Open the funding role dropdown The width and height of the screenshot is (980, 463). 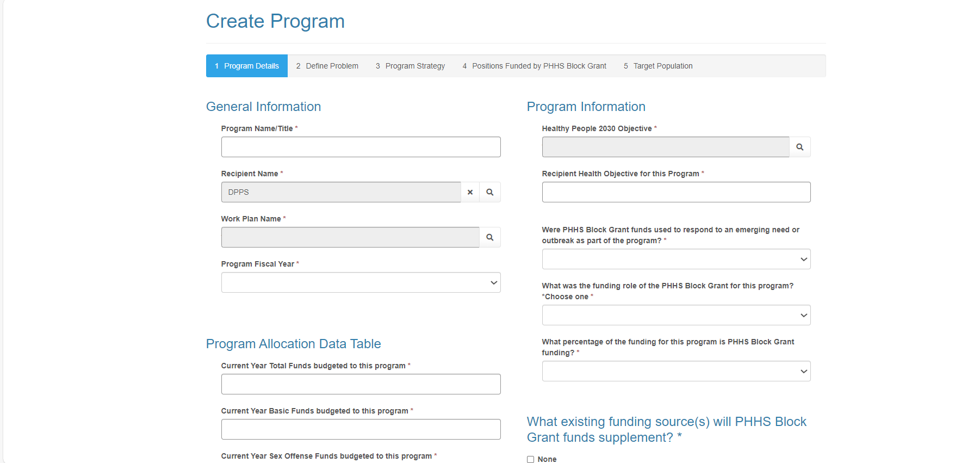tap(676, 315)
